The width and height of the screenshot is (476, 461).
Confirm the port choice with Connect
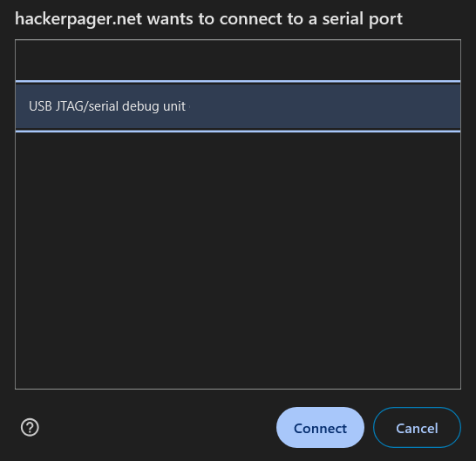pos(320,427)
